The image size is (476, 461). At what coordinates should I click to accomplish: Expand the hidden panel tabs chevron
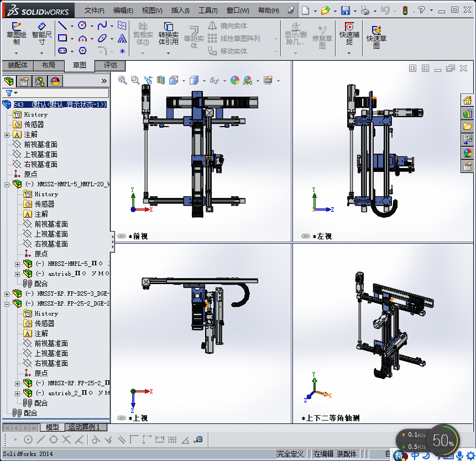pyautogui.click(x=104, y=81)
